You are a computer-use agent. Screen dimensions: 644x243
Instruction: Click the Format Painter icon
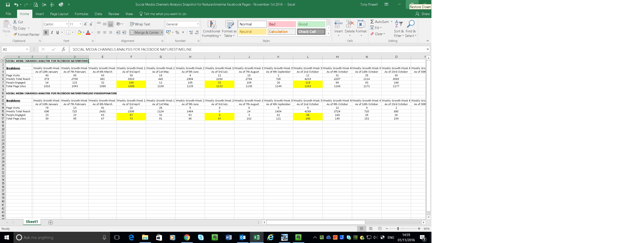(16, 34)
